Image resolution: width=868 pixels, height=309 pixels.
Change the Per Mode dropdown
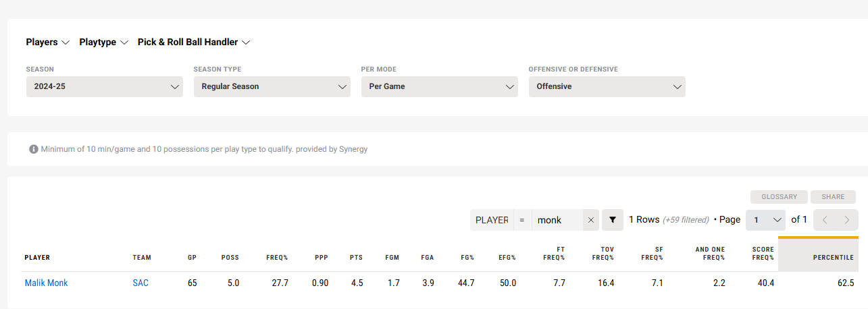coord(439,86)
